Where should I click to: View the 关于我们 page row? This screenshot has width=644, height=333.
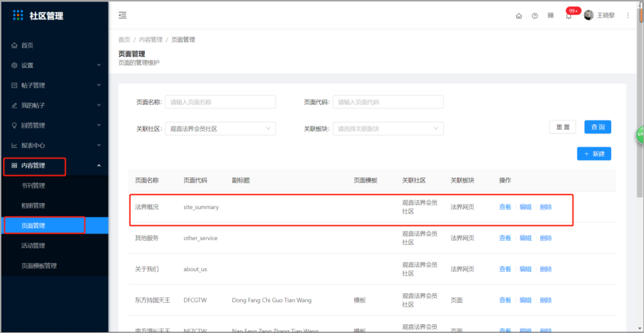point(505,270)
